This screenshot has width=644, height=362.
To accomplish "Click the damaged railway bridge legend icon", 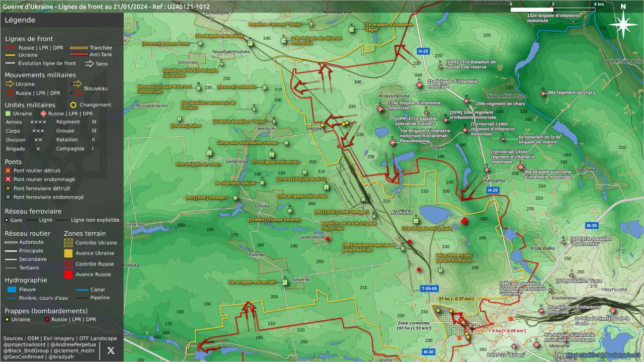I will 8,197.
